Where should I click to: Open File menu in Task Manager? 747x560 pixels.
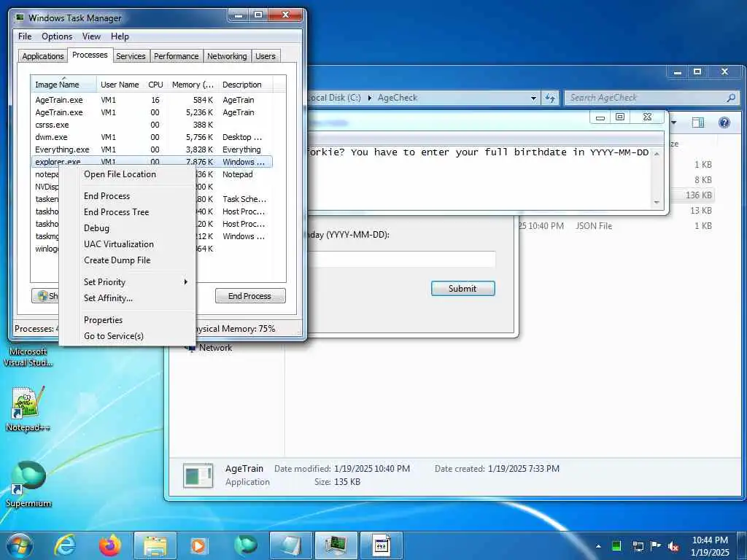click(25, 36)
